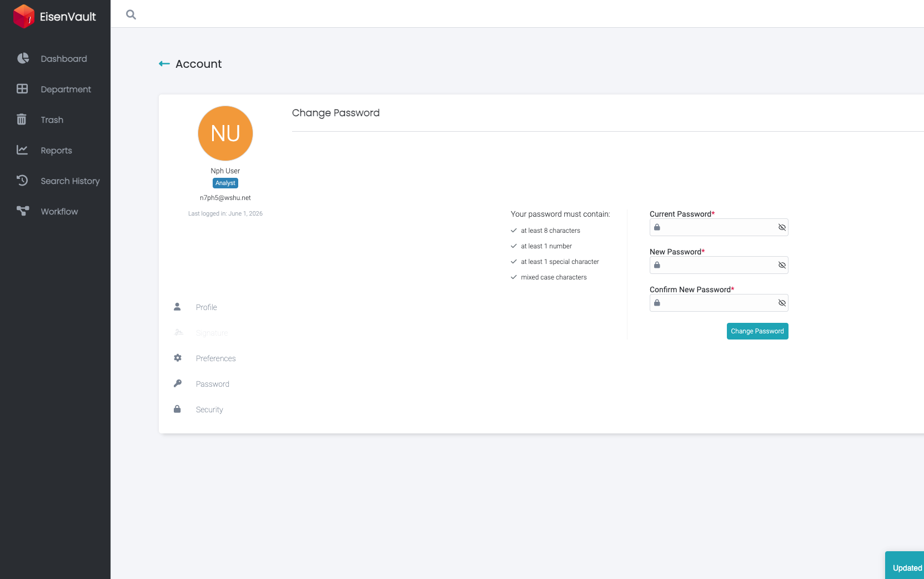Image resolution: width=924 pixels, height=579 pixels.
Task: Click the Profile person icon
Action: pyautogui.click(x=178, y=307)
